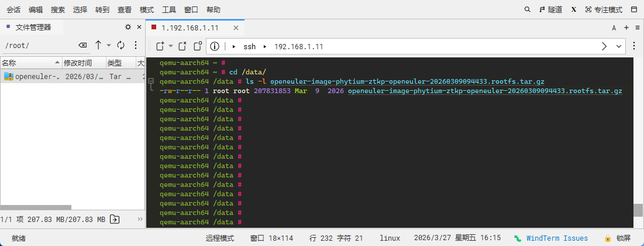Viewport: 644px width, 246px height.
Task: Toggle the lock screen (锁屏) control
Action: click(x=618, y=238)
